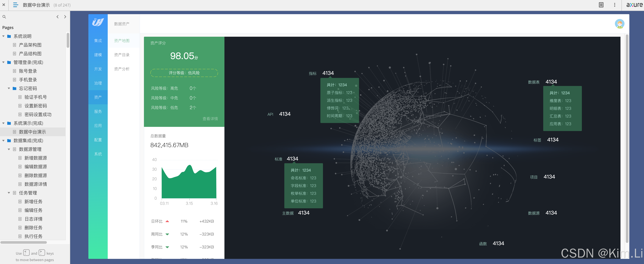
Task: Collapse the 系统演示(完成) folder
Action: [x=4, y=123]
